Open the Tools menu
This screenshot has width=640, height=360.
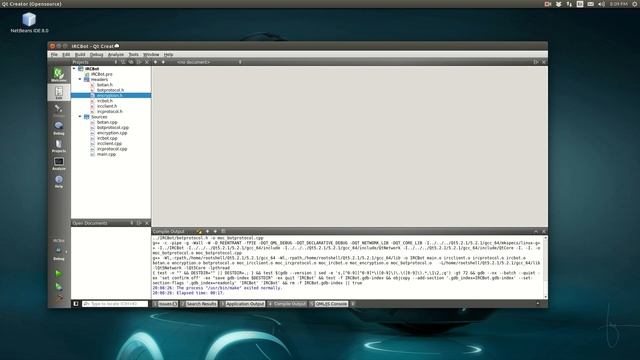coord(133,54)
